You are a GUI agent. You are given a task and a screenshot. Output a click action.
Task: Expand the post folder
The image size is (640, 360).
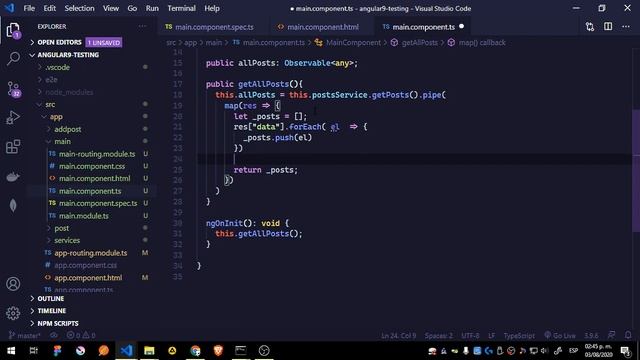pos(61,228)
